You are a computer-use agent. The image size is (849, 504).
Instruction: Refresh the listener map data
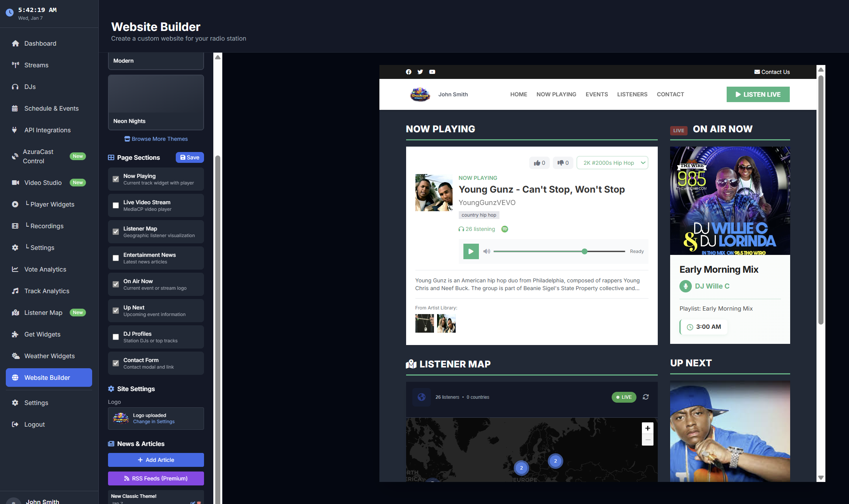[646, 397]
